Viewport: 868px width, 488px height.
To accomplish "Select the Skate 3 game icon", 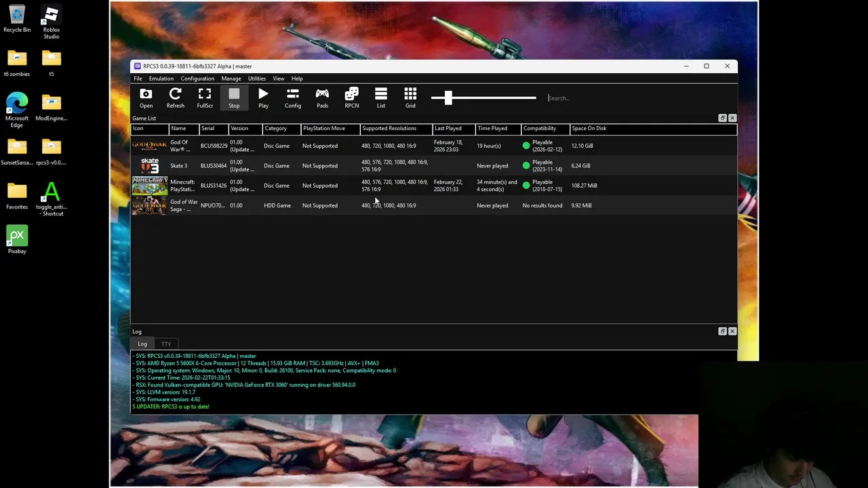I will coord(150,165).
